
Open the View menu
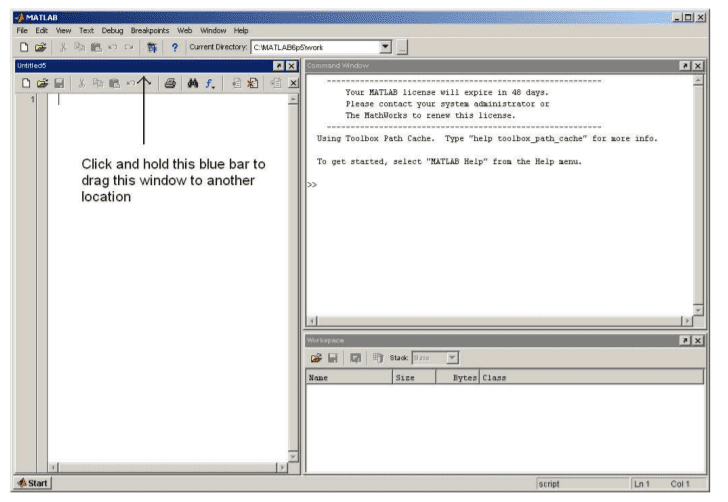tap(63, 31)
